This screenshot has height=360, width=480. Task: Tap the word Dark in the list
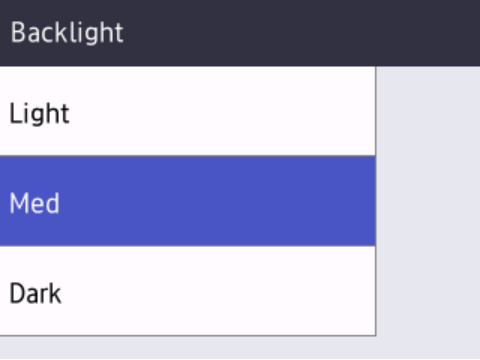[35, 293]
